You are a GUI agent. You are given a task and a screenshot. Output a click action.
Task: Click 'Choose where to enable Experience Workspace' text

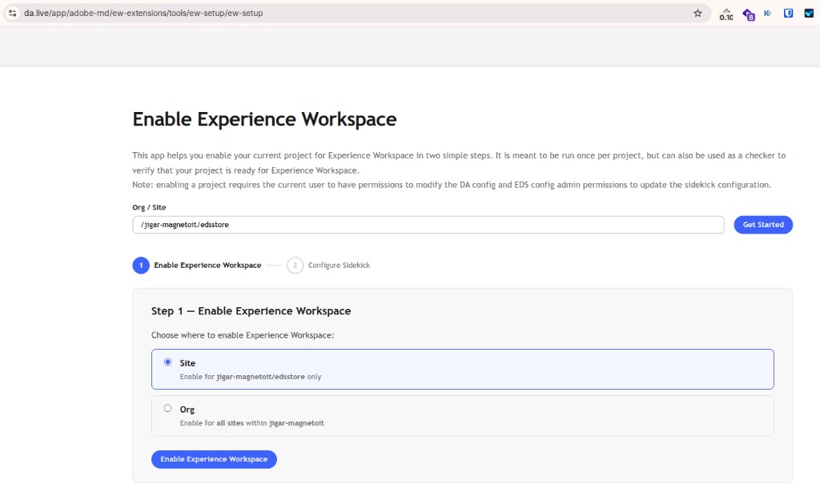click(x=243, y=335)
